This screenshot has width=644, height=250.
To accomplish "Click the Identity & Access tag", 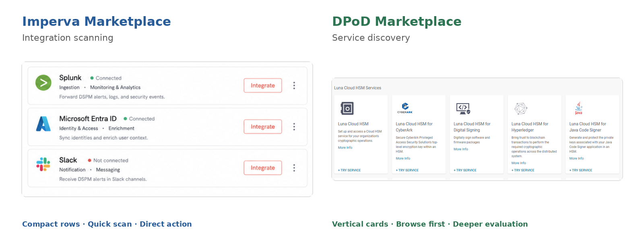I will (78, 129).
